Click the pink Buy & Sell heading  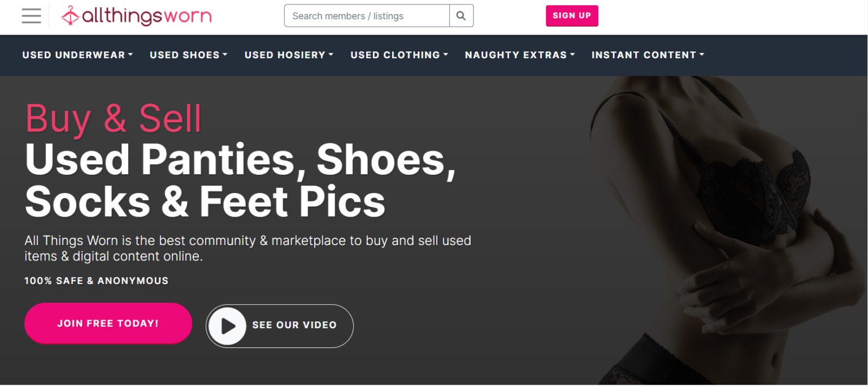pyautogui.click(x=114, y=119)
